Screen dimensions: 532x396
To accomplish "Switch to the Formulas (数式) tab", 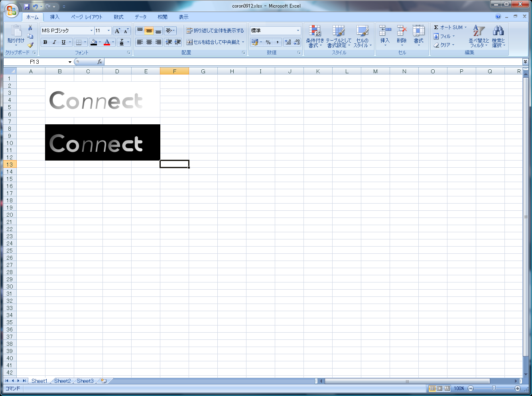I will point(118,17).
